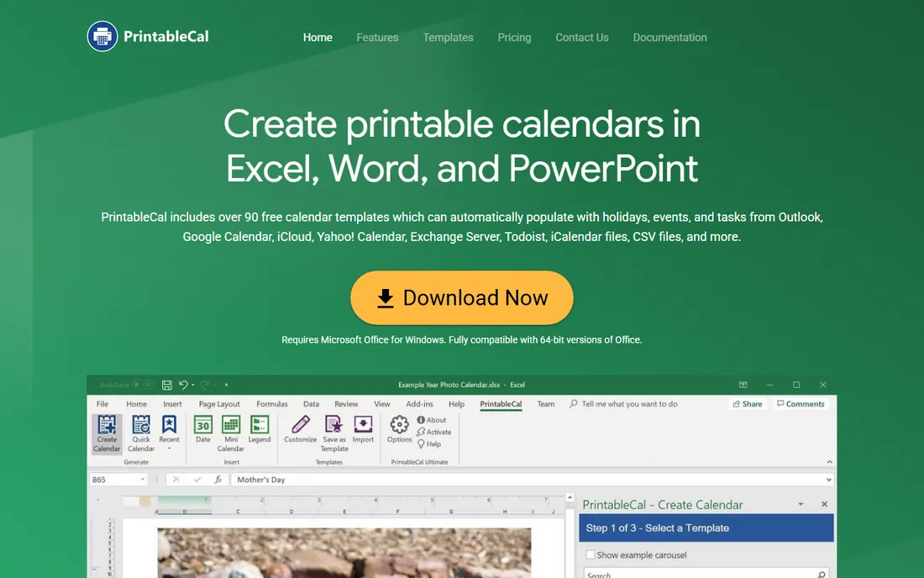The image size is (924, 578).
Task: Collapse the ribbon with the chevron
Action: click(829, 462)
